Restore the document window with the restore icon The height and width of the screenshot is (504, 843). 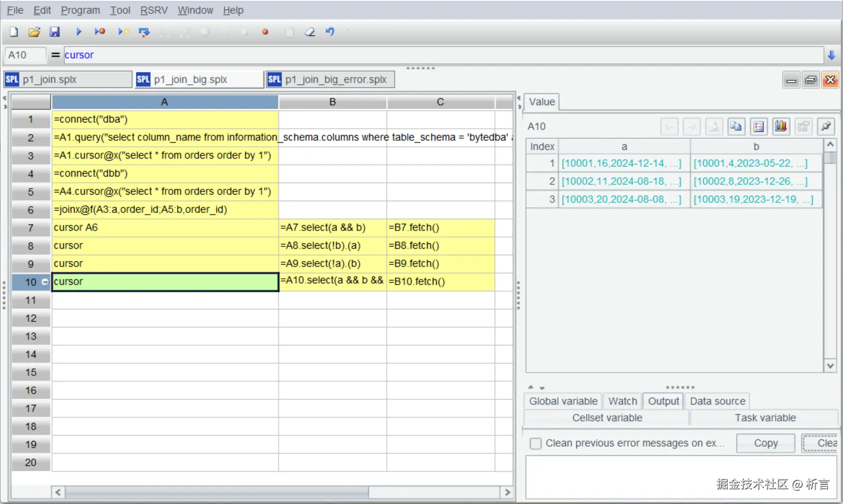coord(811,80)
